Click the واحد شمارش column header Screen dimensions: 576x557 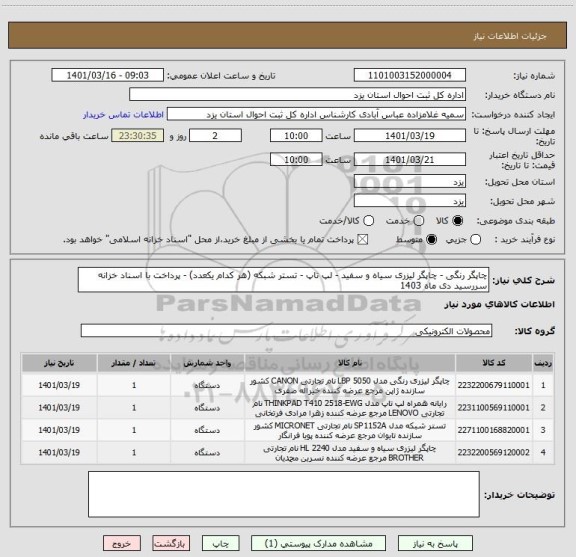pos(207,363)
